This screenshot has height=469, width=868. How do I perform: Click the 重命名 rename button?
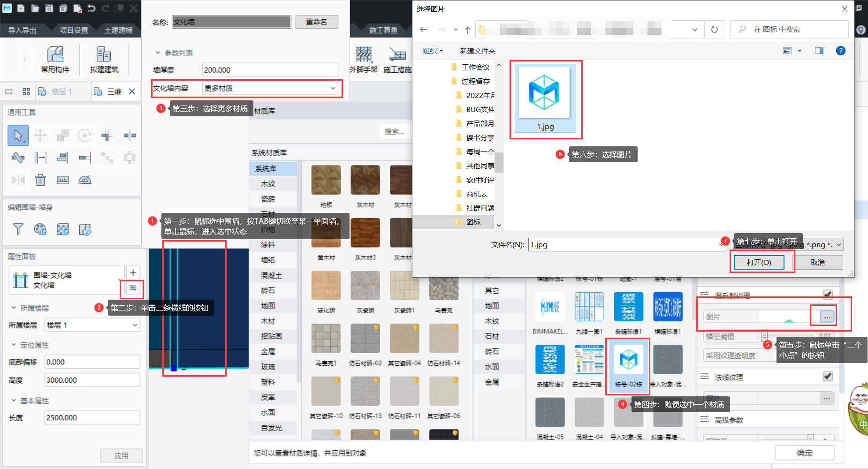click(x=317, y=22)
